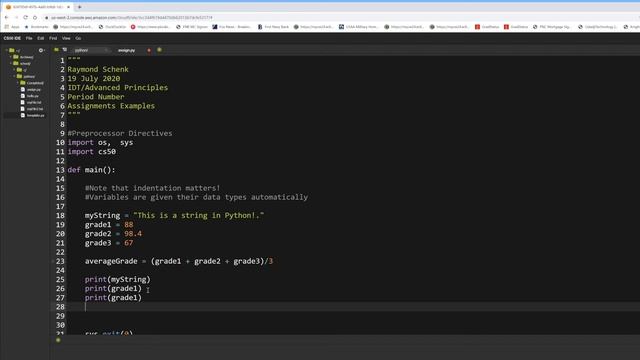The image size is (640, 360).
Task: Click the 'def main():' line
Action: point(91,170)
